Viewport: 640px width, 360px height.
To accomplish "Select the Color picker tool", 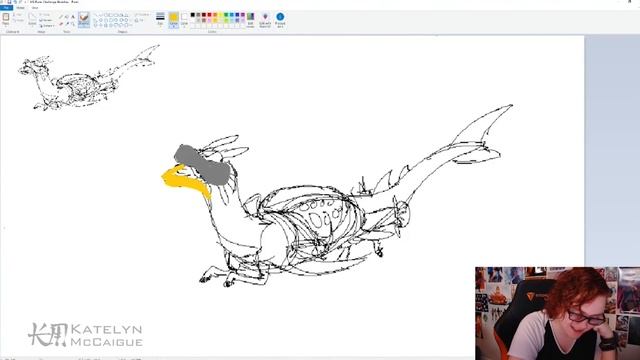I will [x=67, y=24].
